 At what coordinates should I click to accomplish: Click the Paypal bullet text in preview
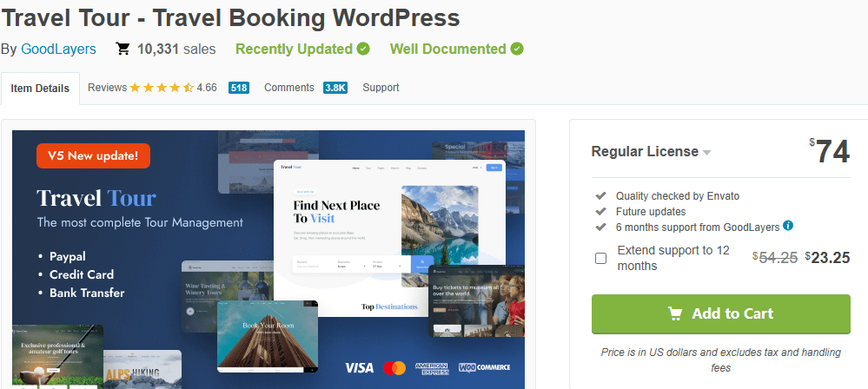coord(68,257)
